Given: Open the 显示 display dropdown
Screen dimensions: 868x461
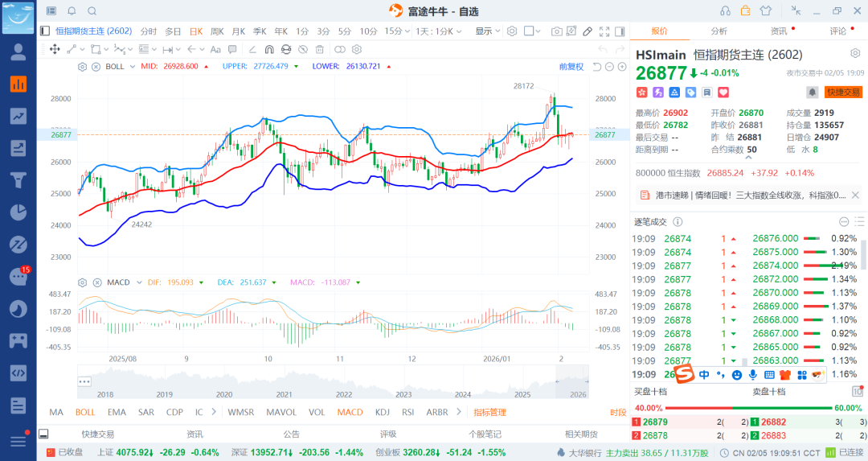Looking at the screenshot, I should click(487, 31).
